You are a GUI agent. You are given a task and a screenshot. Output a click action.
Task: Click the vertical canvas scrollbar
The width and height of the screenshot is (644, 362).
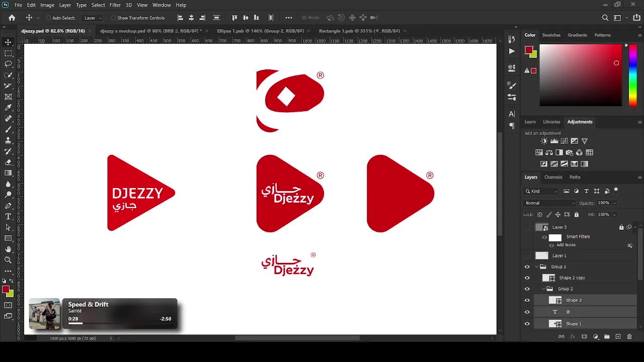click(500, 184)
